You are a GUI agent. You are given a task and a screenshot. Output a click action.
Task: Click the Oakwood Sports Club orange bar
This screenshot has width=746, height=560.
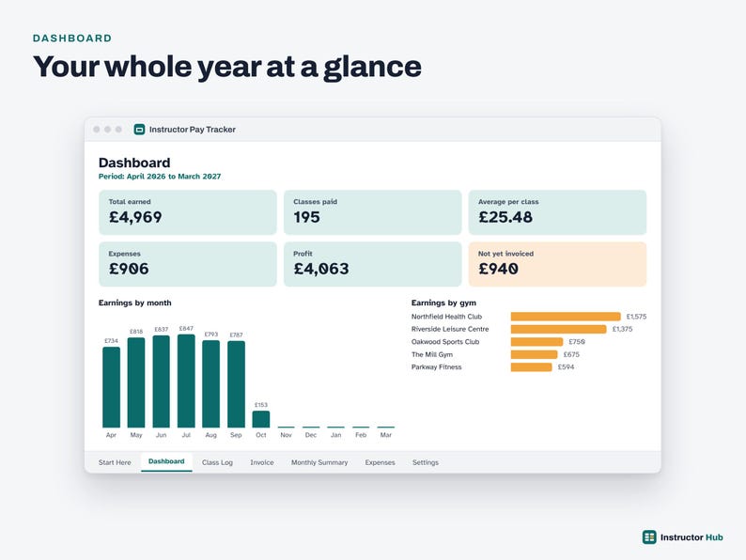coord(536,342)
